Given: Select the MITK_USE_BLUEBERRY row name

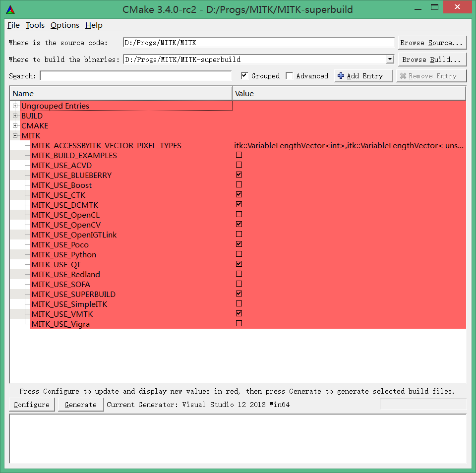Looking at the screenshot, I should (x=71, y=176).
